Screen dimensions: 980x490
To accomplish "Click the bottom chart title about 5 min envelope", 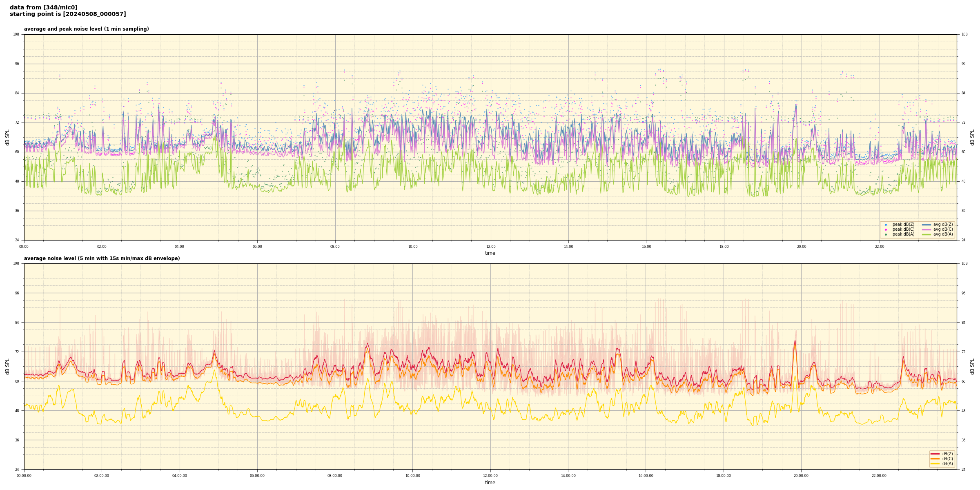I will pos(102,258).
